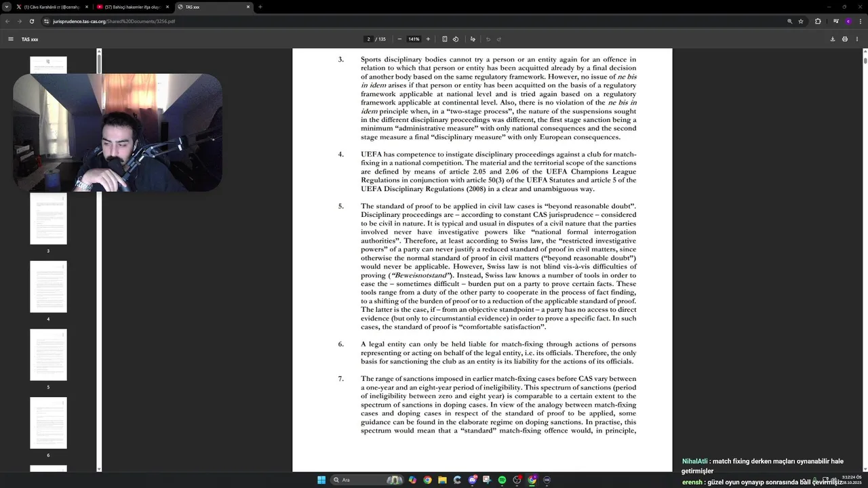Click the fit to page icon
Viewport: 868px width, 488px height.
coord(445,39)
